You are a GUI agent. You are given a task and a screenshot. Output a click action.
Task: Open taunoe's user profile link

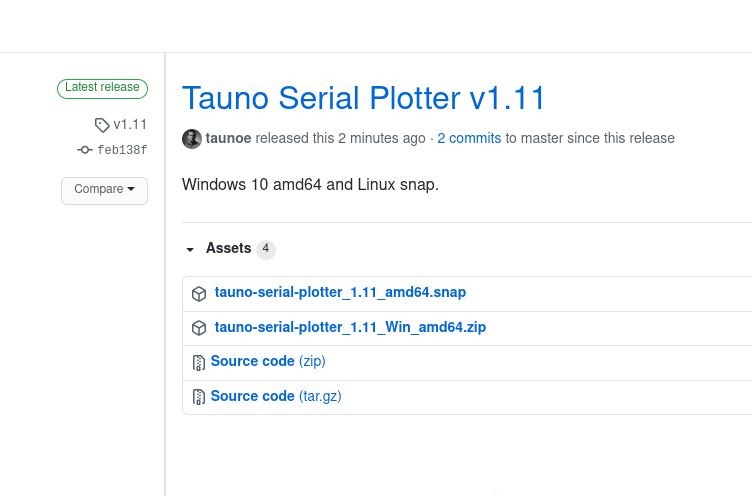point(229,138)
